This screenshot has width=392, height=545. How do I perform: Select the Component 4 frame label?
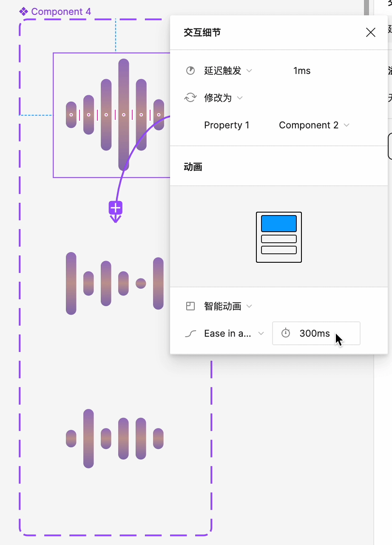[x=61, y=11]
